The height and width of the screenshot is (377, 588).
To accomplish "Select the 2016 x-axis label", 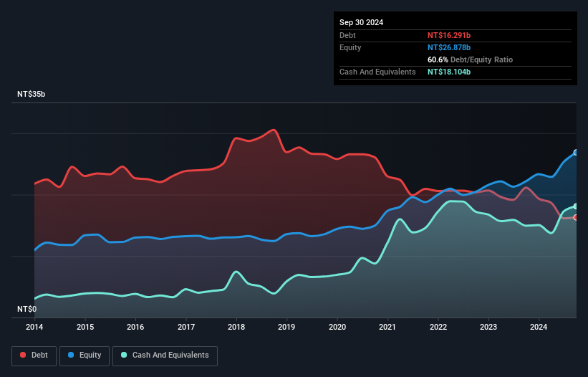I will [135, 327].
